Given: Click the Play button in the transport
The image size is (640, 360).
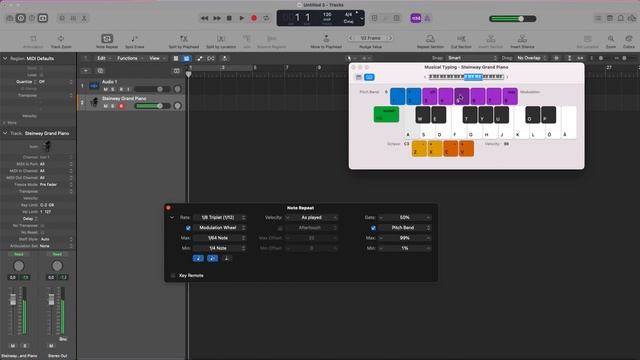Looking at the screenshot, I should (242, 18).
